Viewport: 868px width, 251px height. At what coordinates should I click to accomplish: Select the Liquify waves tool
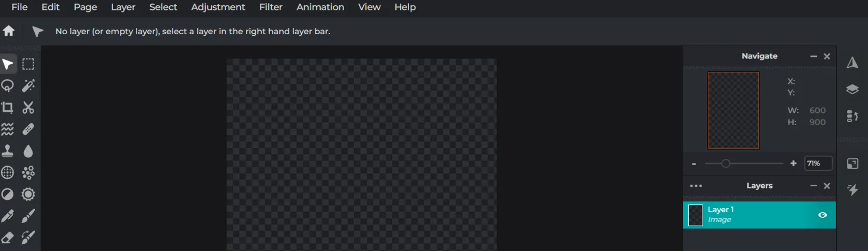click(8, 129)
